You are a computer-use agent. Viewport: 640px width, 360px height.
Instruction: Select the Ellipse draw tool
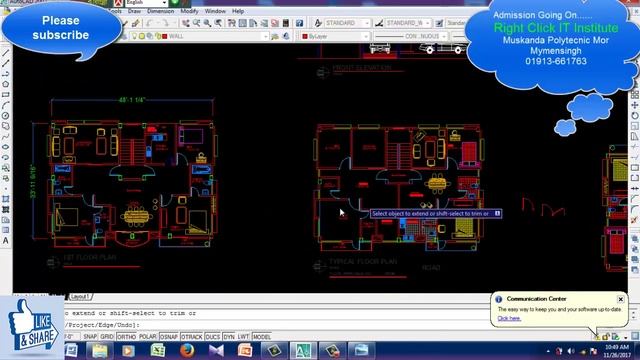(x=5, y=147)
